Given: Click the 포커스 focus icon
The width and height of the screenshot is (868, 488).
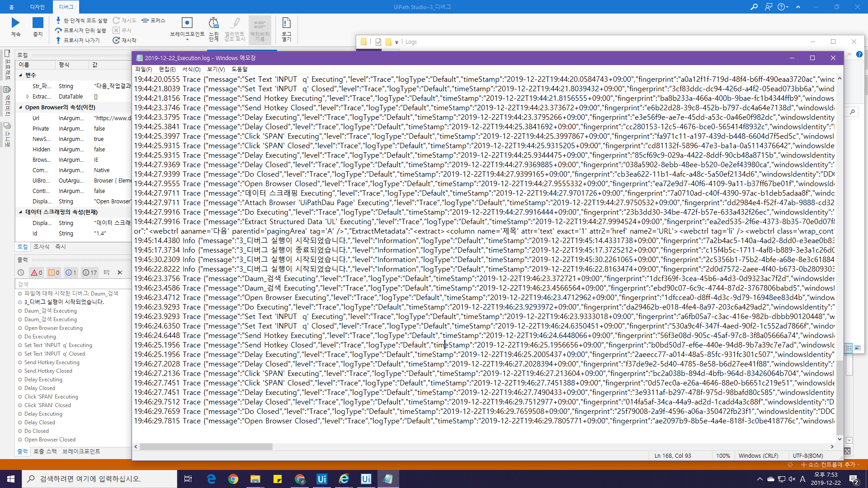Looking at the screenshot, I should pyautogui.click(x=145, y=20).
